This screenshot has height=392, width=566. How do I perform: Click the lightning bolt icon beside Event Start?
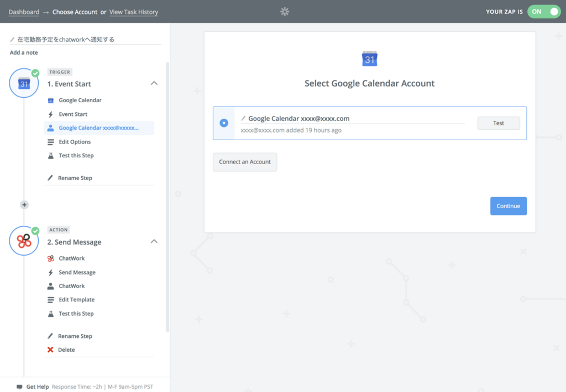50,114
